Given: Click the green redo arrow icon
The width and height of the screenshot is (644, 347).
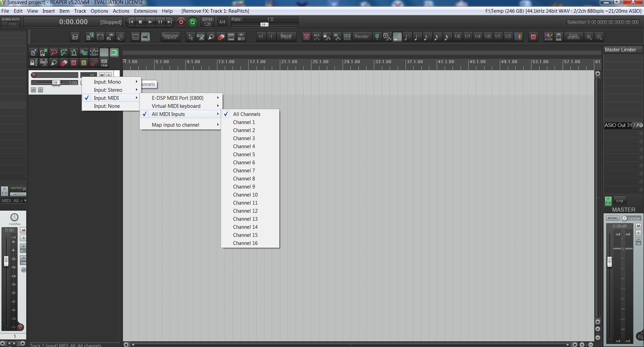Looking at the screenshot, I should pyautogui.click(x=64, y=52).
